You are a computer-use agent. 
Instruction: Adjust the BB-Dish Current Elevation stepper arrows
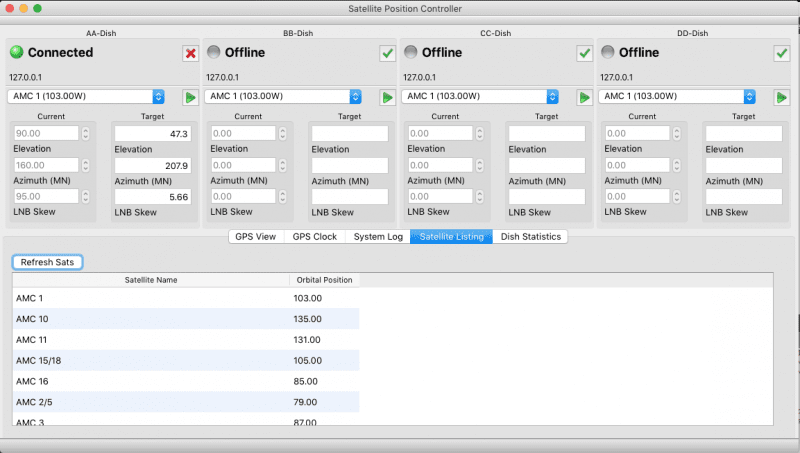point(283,133)
